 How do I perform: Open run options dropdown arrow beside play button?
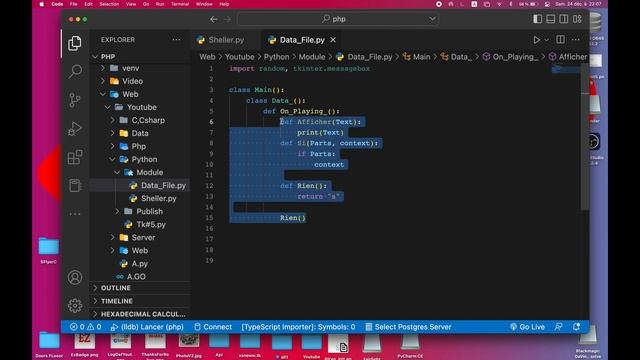click(x=547, y=40)
